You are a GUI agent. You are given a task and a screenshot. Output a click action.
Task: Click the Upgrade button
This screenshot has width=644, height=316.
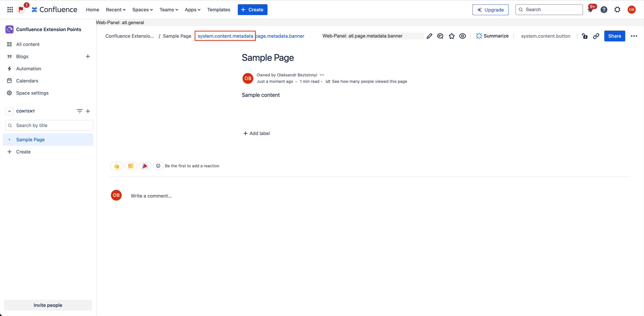coord(490,10)
